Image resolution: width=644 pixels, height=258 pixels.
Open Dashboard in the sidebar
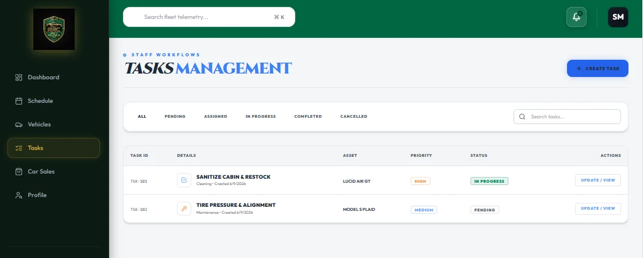[x=53, y=77]
